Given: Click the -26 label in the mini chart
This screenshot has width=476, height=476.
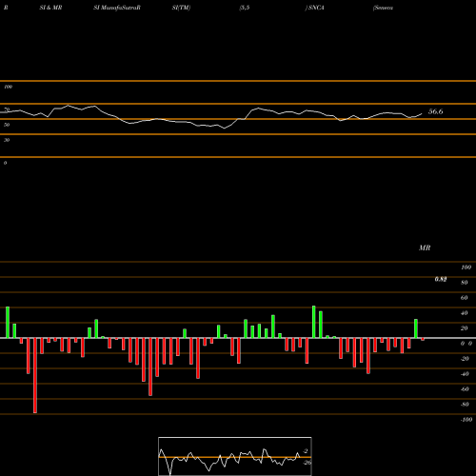Looking at the screenshot, I should click(x=307, y=463).
